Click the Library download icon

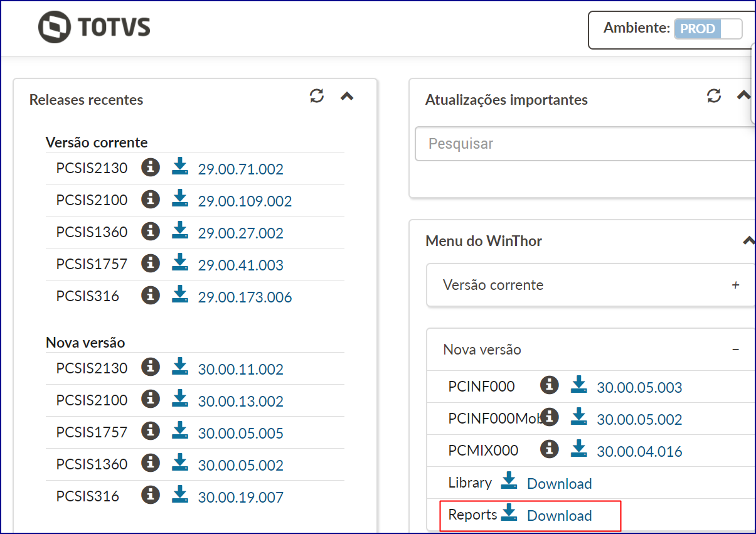tap(509, 481)
